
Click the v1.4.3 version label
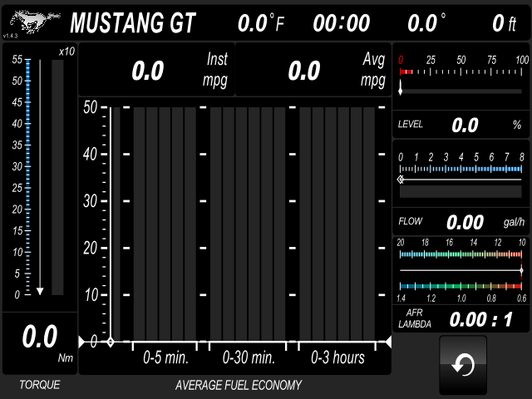click(x=10, y=36)
